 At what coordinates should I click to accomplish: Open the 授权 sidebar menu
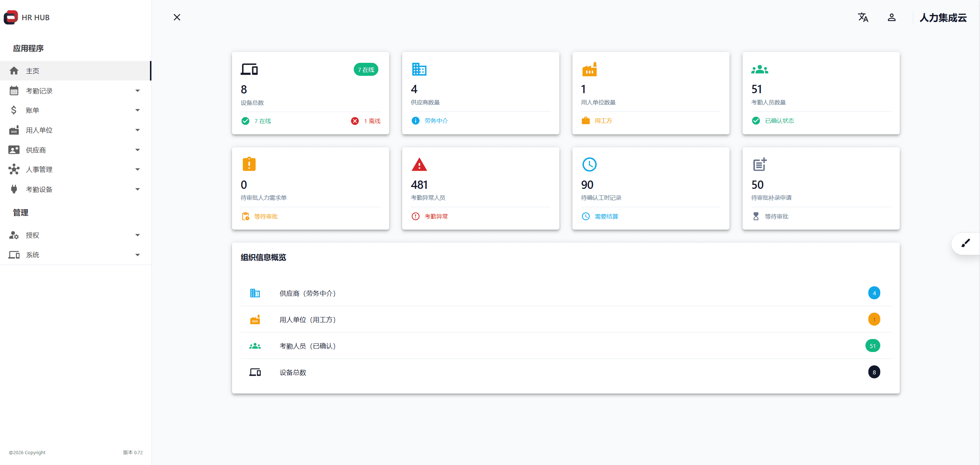pos(33,235)
